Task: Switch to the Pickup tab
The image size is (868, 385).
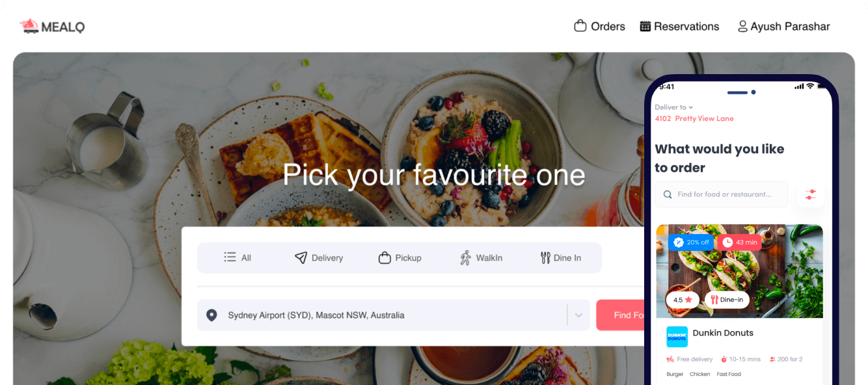Action: click(x=400, y=258)
